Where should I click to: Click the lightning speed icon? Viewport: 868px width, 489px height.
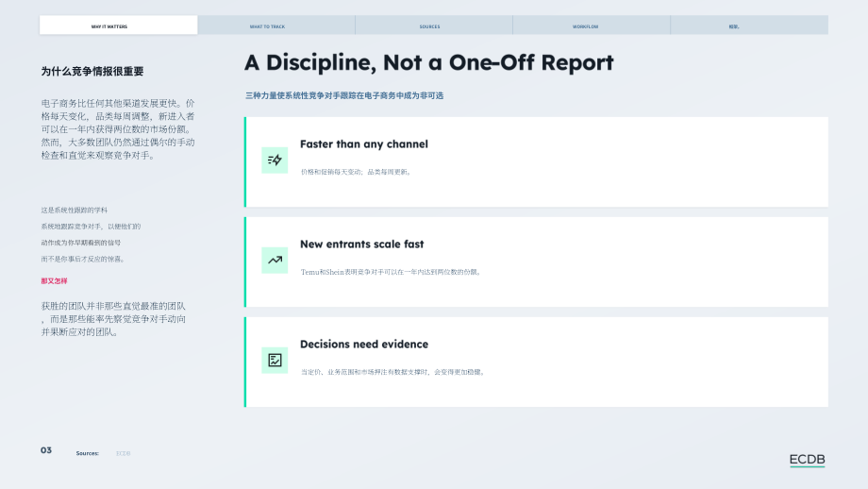[x=275, y=160]
